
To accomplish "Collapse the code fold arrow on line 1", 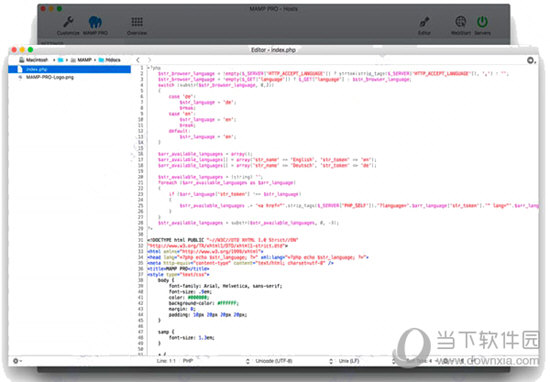I will [x=148, y=68].
